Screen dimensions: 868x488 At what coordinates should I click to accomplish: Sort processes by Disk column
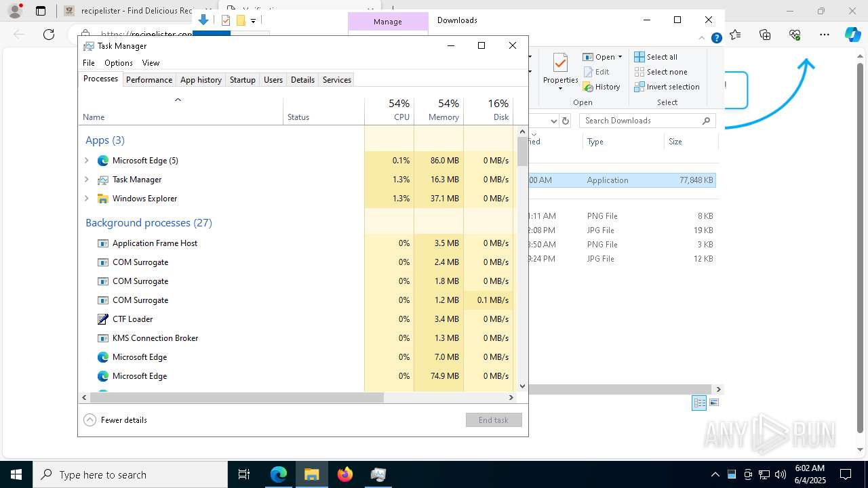(x=488, y=110)
